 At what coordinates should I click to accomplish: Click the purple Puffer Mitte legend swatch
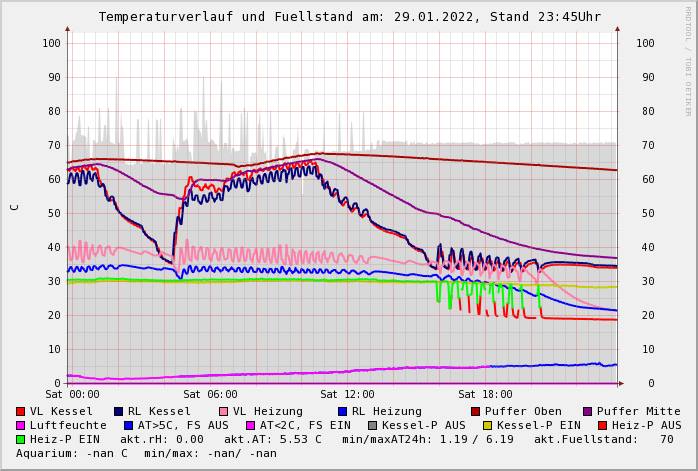[x=588, y=412]
